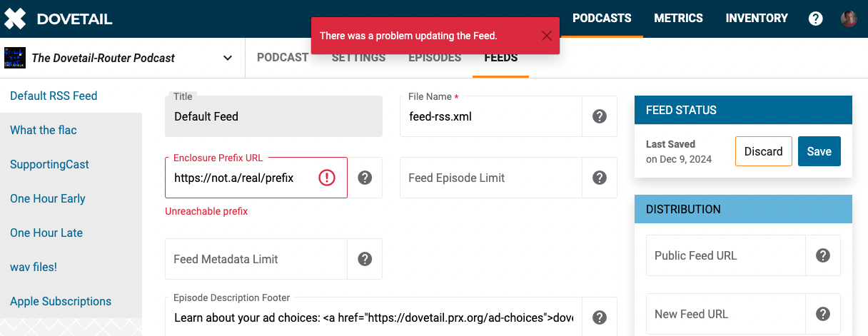This screenshot has width=868, height=336.
Task: Show help for Feed Episode Limit
Action: (600, 178)
